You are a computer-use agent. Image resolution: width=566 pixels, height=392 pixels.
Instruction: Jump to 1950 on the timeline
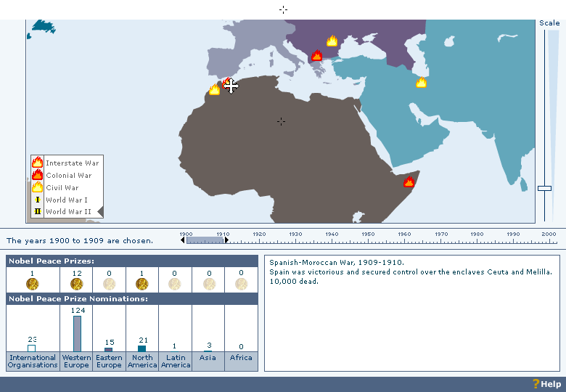pos(368,234)
